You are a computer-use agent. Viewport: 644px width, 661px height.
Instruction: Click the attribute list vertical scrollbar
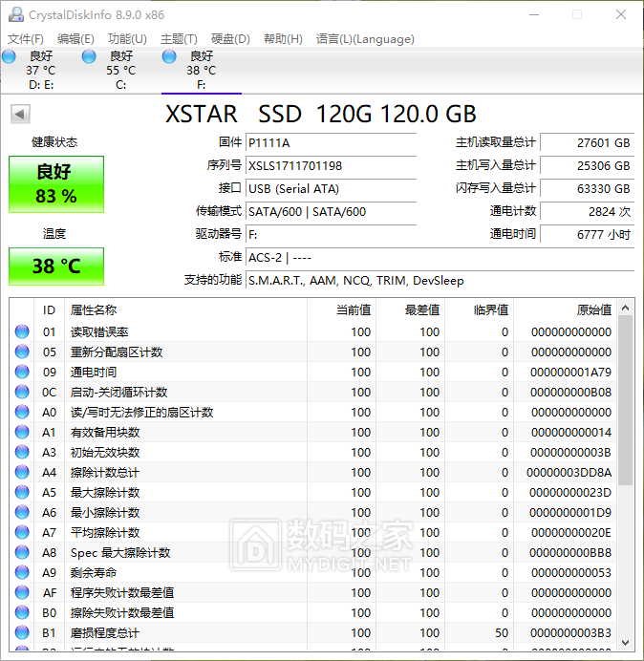(x=626, y=401)
